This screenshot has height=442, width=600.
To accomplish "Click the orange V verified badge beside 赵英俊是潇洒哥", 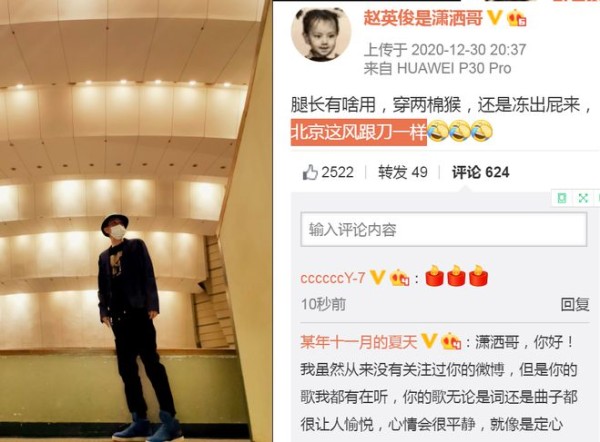I will click(494, 17).
